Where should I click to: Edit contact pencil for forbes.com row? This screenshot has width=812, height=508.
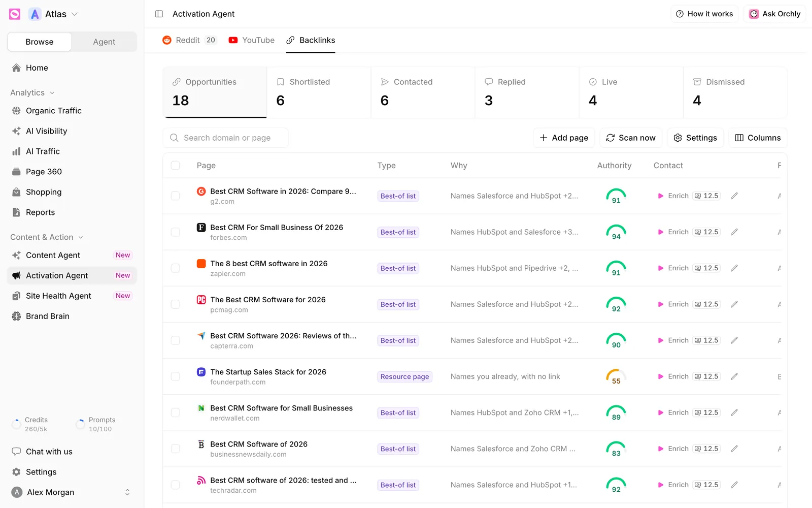tap(734, 232)
